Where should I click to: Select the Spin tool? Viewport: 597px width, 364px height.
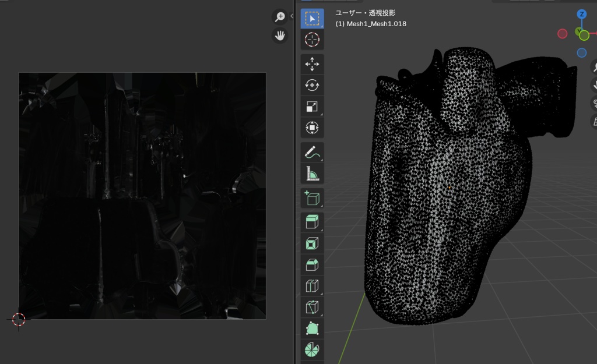tap(312, 349)
